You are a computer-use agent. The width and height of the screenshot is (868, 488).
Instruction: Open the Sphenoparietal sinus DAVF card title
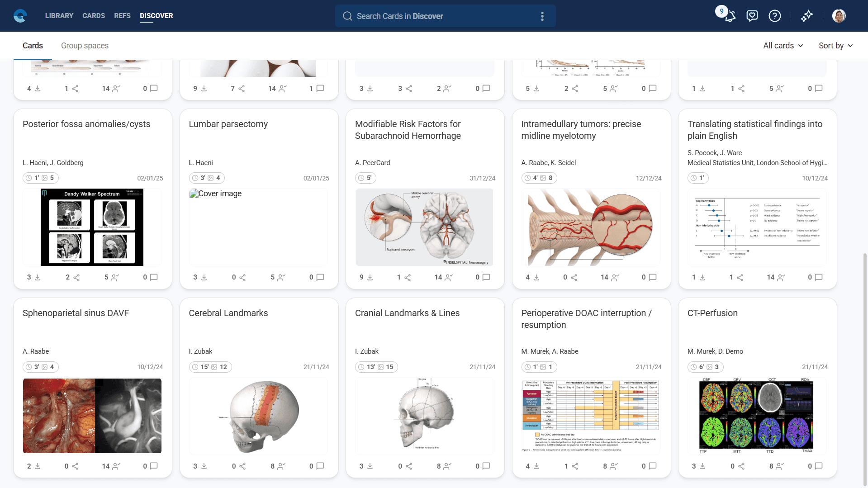pos(76,313)
